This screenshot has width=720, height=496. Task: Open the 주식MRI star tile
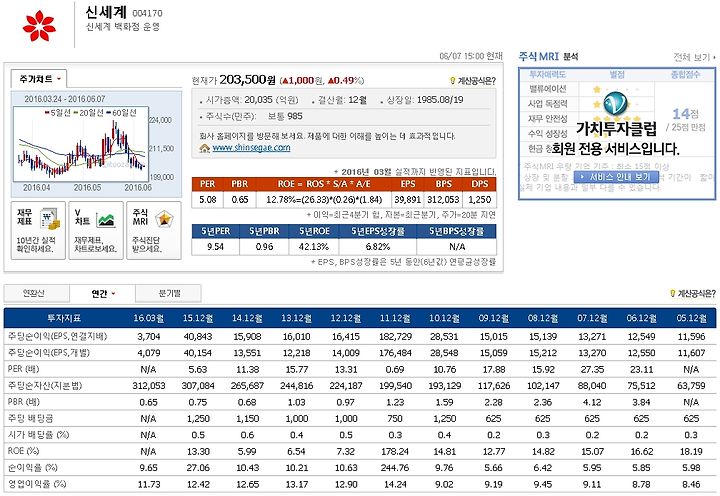(x=154, y=231)
